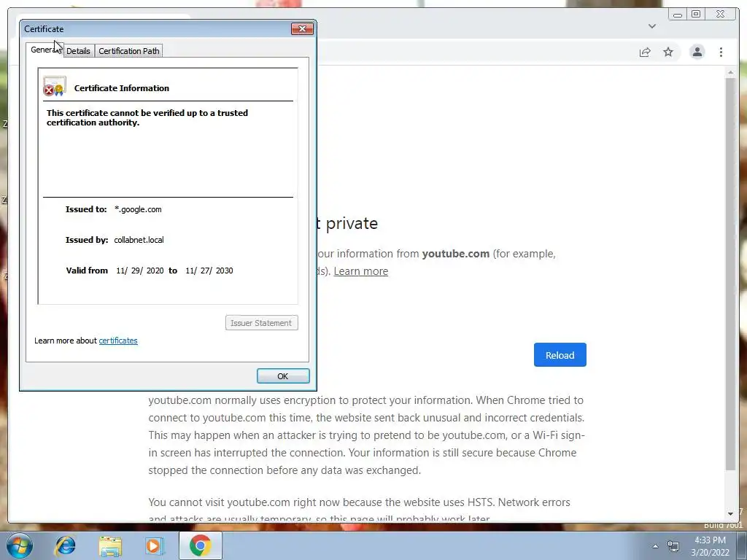Minimize the Chrome window
This screenshot has height=560, width=747.
click(x=678, y=15)
